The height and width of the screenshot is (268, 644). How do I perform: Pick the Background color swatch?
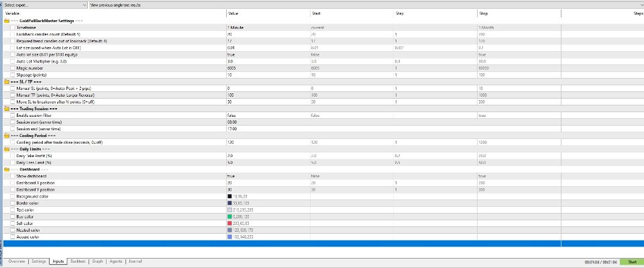(x=229, y=197)
